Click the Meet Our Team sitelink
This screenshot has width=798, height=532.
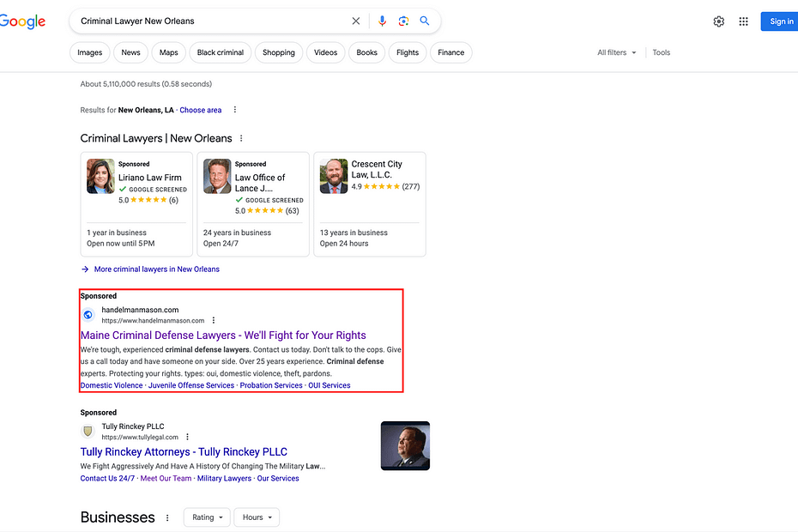pos(166,479)
